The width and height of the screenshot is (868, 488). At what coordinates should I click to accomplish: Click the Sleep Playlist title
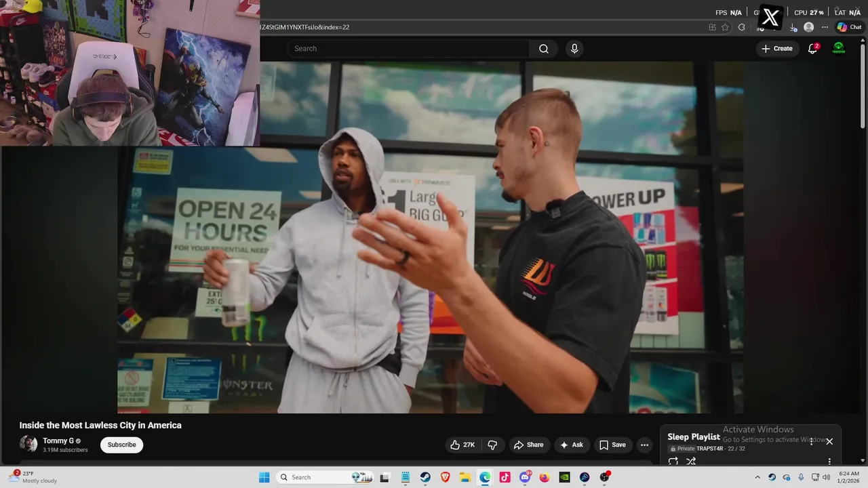point(694,437)
